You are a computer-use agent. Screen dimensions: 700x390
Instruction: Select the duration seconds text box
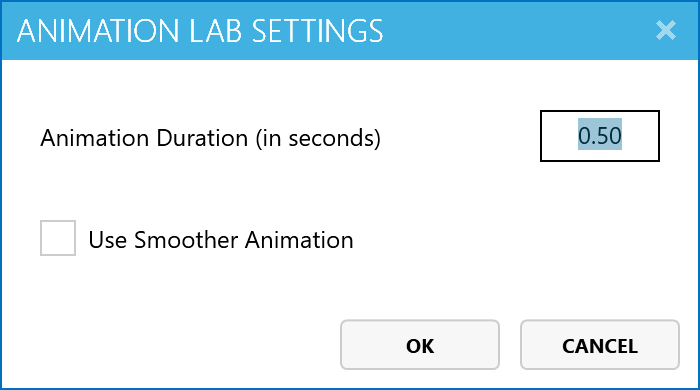coord(600,136)
